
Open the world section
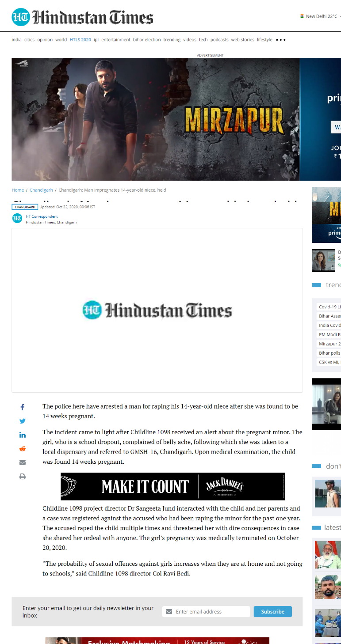(x=61, y=40)
